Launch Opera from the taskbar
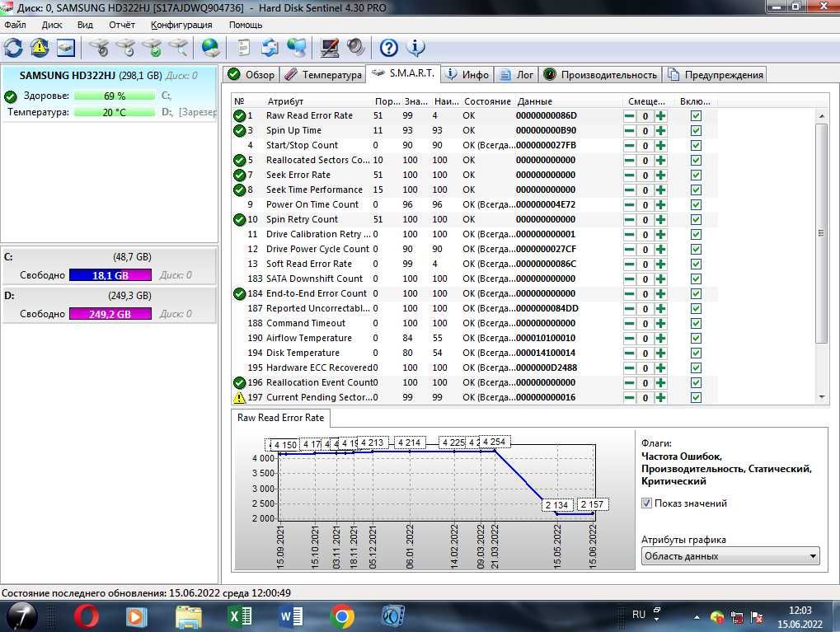The height and width of the screenshot is (632, 840). pyautogui.click(x=87, y=616)
